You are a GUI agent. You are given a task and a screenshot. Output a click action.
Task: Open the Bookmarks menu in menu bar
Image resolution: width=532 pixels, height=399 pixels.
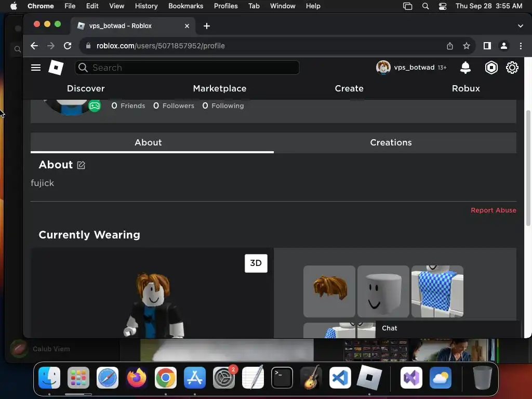coord(185,6)
